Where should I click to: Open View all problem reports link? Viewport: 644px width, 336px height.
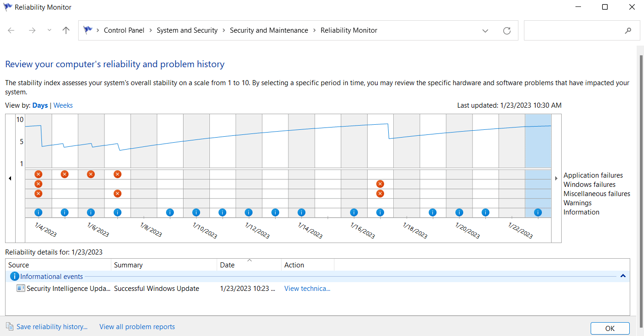(137, 327)
